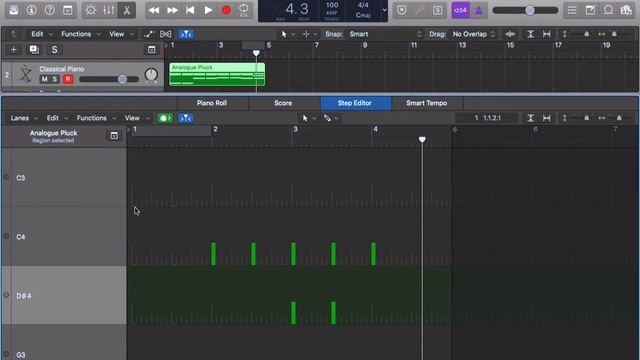Open the Step Editor Edit menu
Screen dimensions: 640x360
[x=57, y=118]
